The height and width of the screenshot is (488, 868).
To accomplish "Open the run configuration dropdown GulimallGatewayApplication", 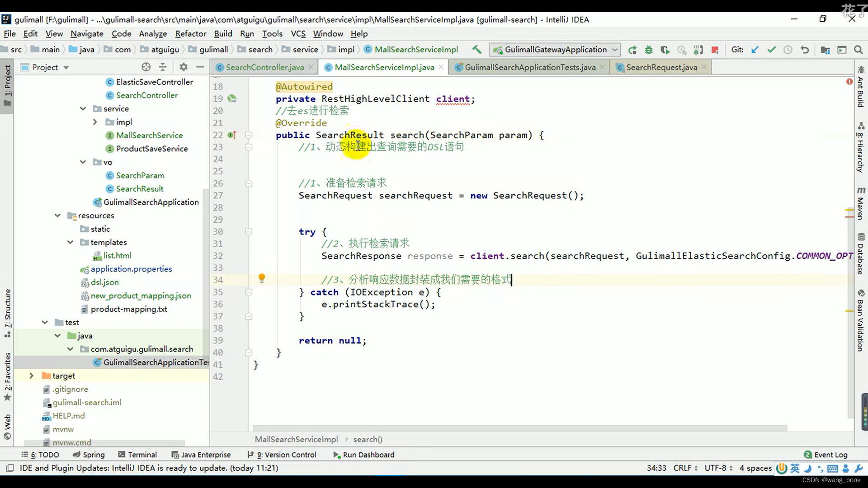I will click(556, 50).
